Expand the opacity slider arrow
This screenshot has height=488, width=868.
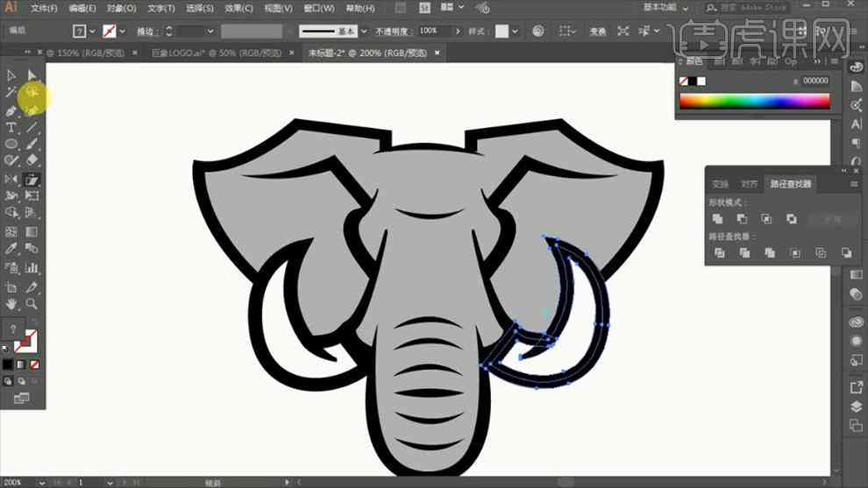point(458,32)
